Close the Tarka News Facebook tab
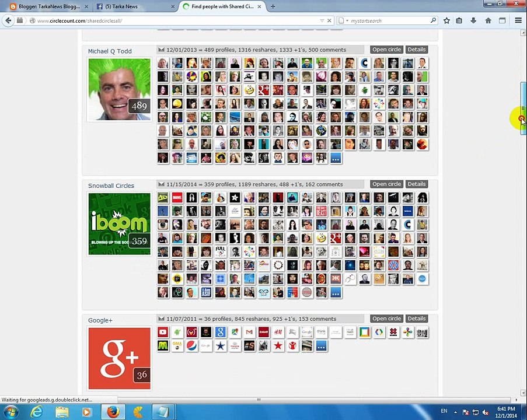The height and width of the screenshot is (420, 527). click(x=173, y=6)
